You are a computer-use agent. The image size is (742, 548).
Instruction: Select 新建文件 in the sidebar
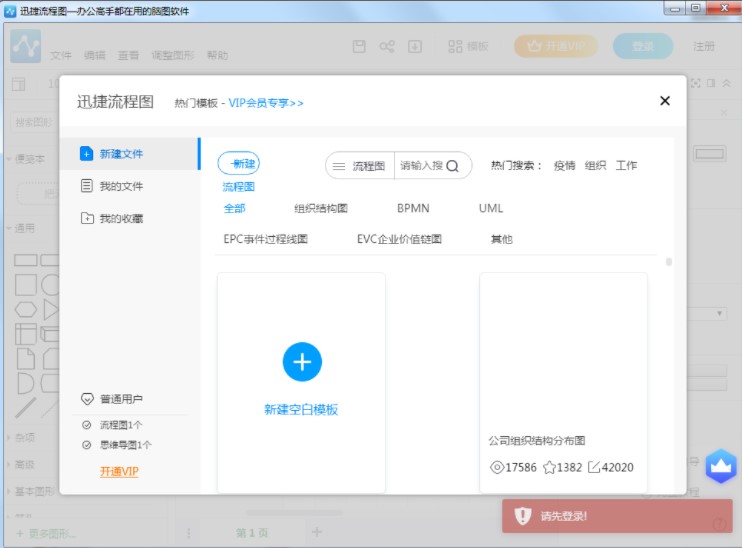(x=120, y=154)
